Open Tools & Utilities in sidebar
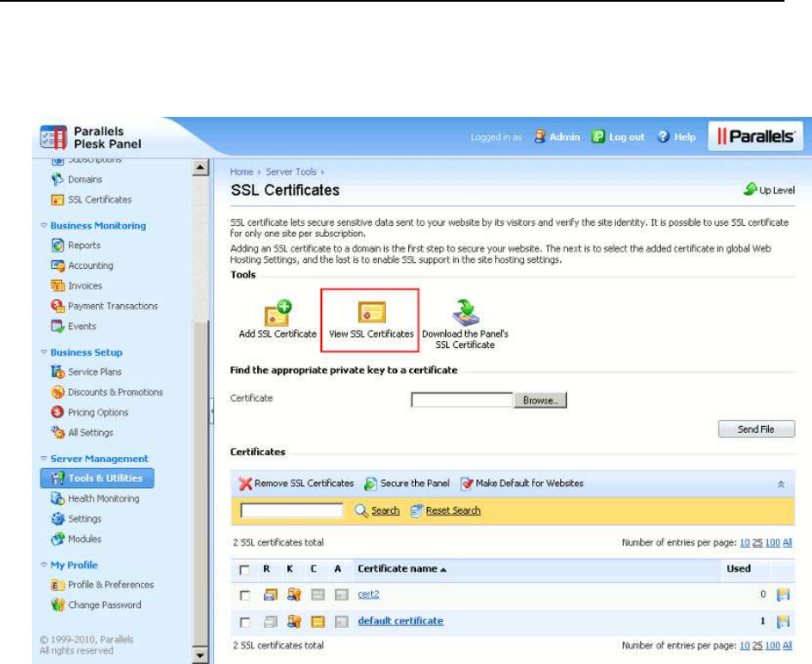Screen dimensions: 812x664 [x=97, y=478]
